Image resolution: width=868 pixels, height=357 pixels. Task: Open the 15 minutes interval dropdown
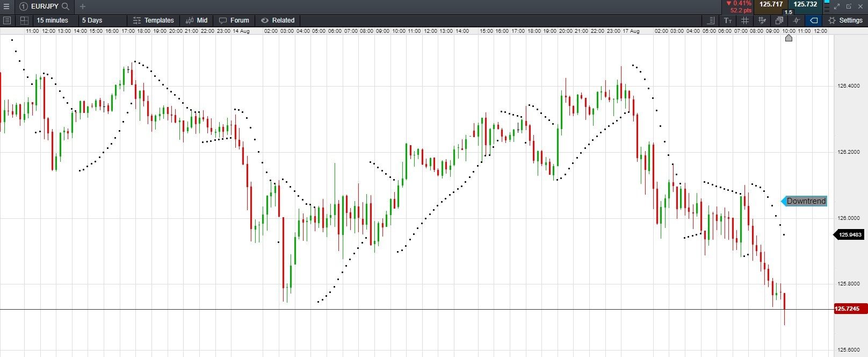coord(53,20)
